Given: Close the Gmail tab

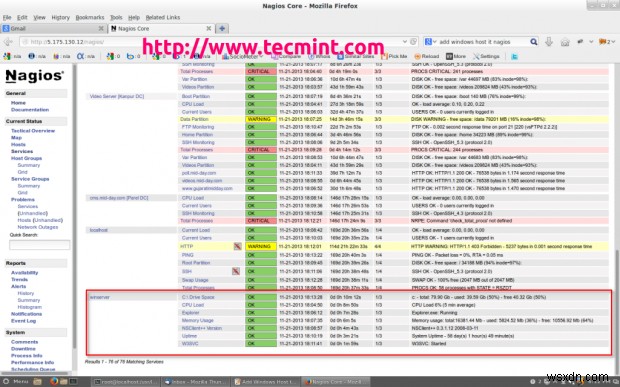Looking at the screenshot, I should tap(101, 28).
